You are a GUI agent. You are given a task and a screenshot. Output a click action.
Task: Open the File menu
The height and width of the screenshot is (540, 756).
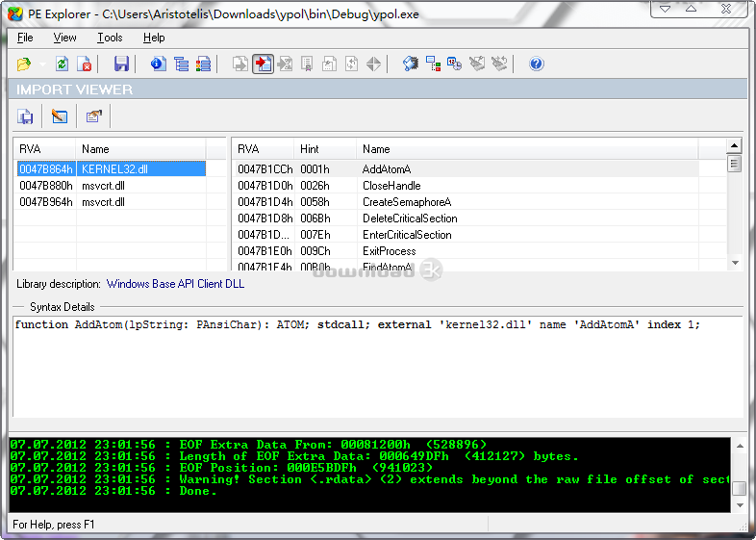pos(25,38)
